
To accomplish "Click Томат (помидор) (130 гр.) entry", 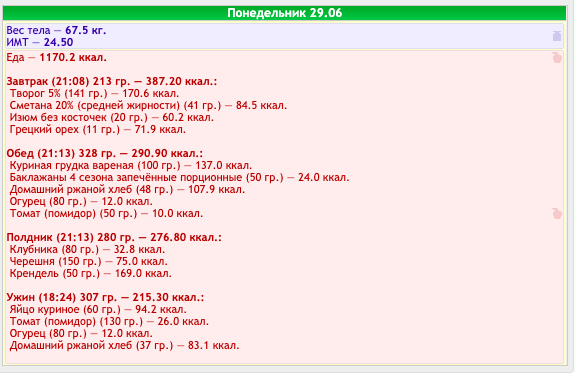I will click(109, 322).
